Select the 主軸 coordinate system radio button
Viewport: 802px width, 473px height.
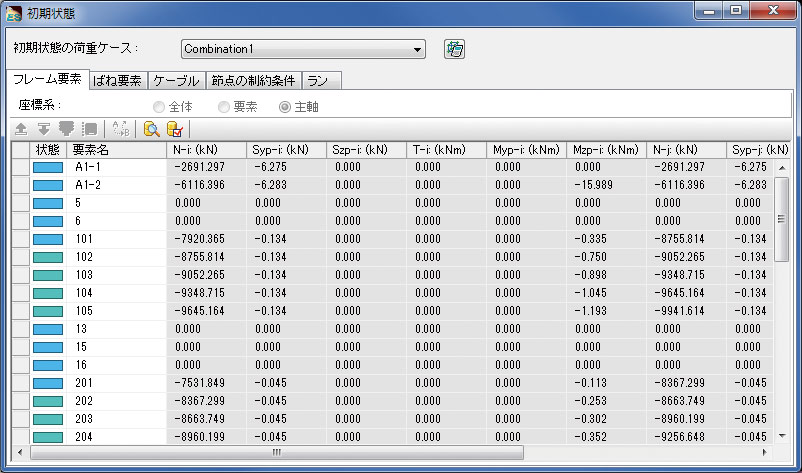click(284, 107)
